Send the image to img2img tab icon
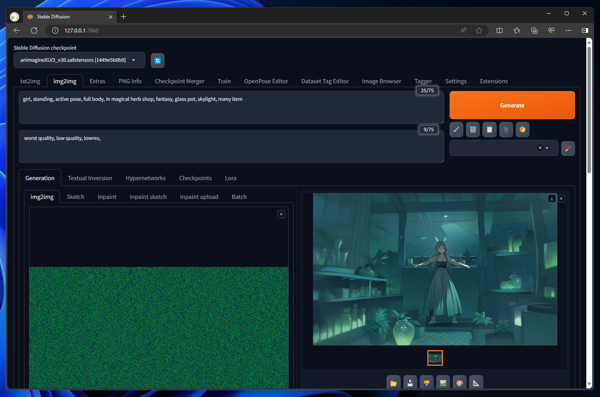The width and height of the screenshot is (600, 397). 443,382
